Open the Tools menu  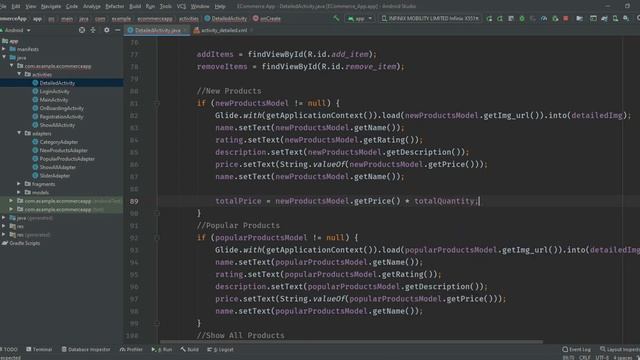coord(165,6)
